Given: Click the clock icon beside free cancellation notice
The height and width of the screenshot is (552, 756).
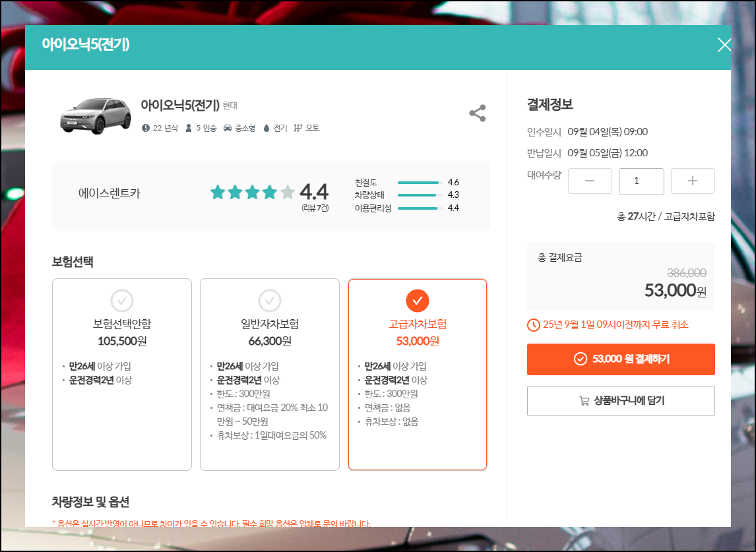Looking at the screenshot, I should (533, 325).
